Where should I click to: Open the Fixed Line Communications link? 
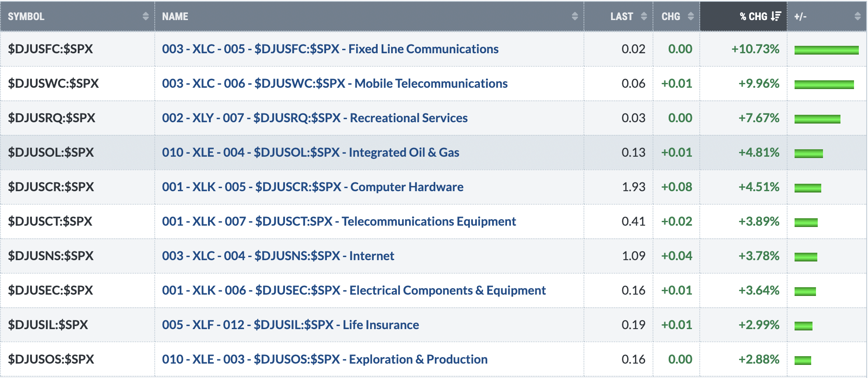point(330,49)
